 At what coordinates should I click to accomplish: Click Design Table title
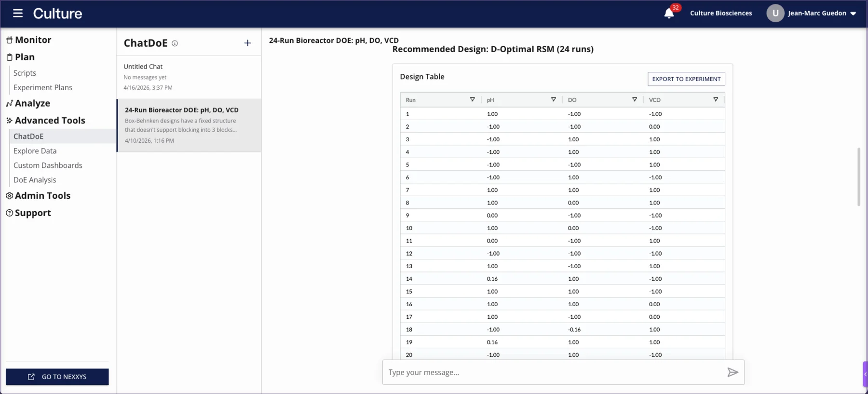(x=422, y=77)
